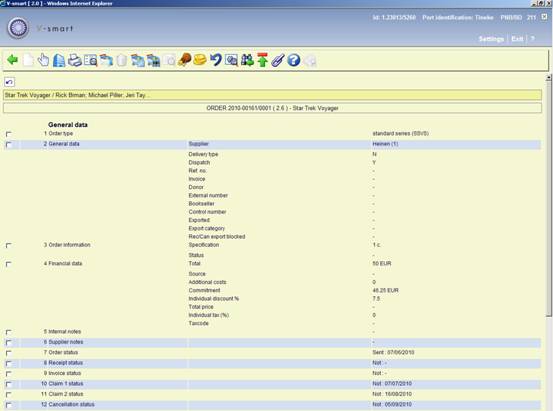
Task: Tick the Order type checkbox
Action: 8,134
